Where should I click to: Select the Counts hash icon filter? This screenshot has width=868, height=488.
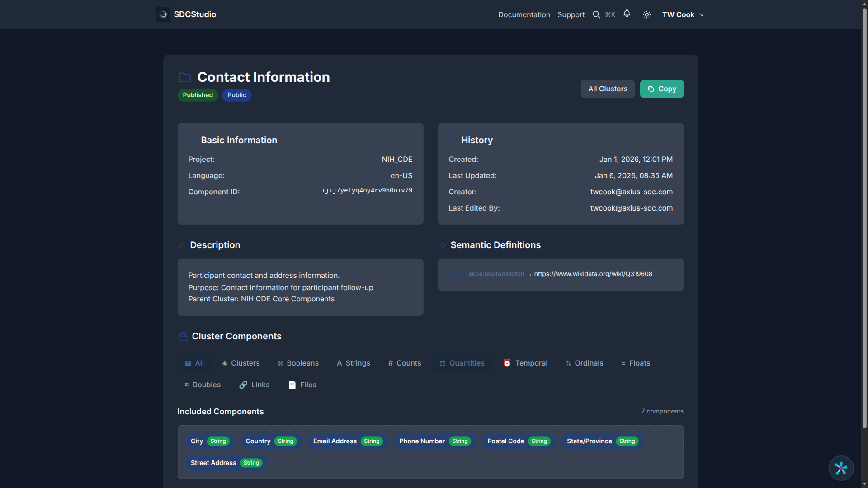390,363
